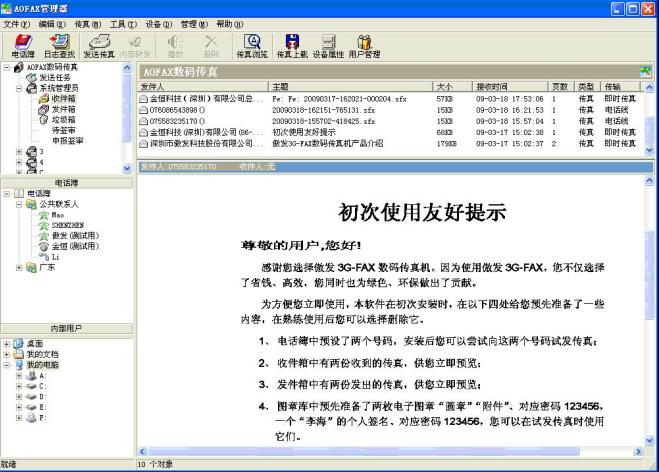Viewport: 659px width, 472px height.
Task: Select the AOFAX数码传真 root node icon
Action: pyautogui.click(x=19, y=67)
